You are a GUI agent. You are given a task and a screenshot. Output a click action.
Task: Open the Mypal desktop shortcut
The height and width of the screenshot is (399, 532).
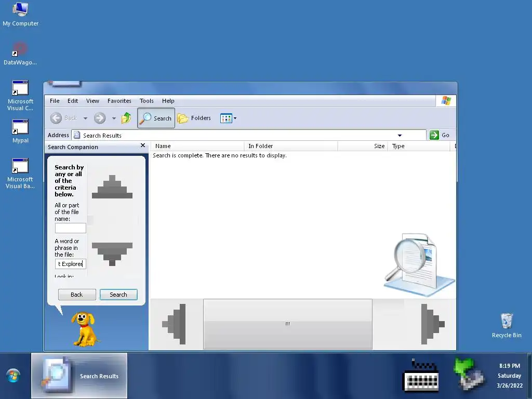[x=20, y=131]
